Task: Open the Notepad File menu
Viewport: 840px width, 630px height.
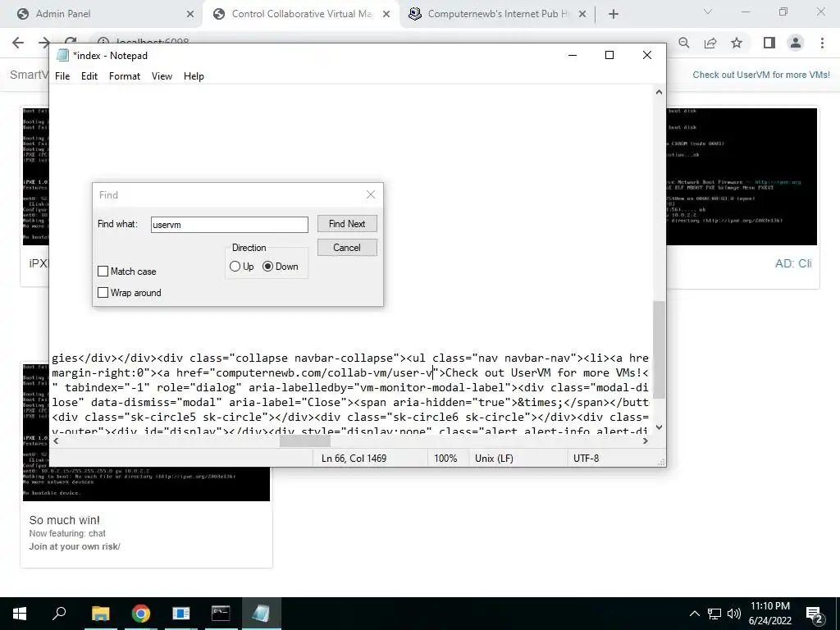Action: [62, 76]
